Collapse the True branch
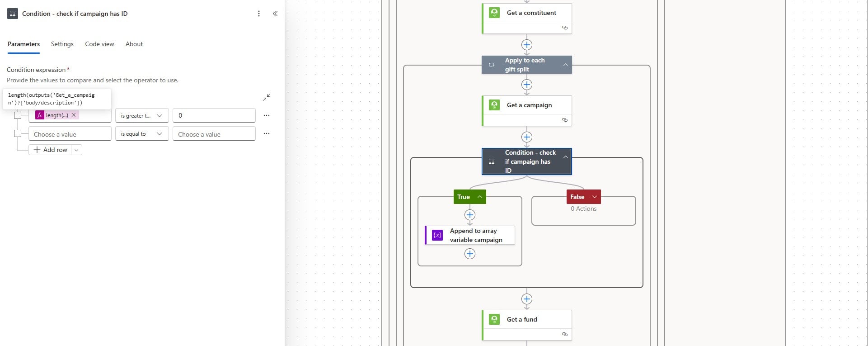 pyautogui.click(x=480, y=197)
